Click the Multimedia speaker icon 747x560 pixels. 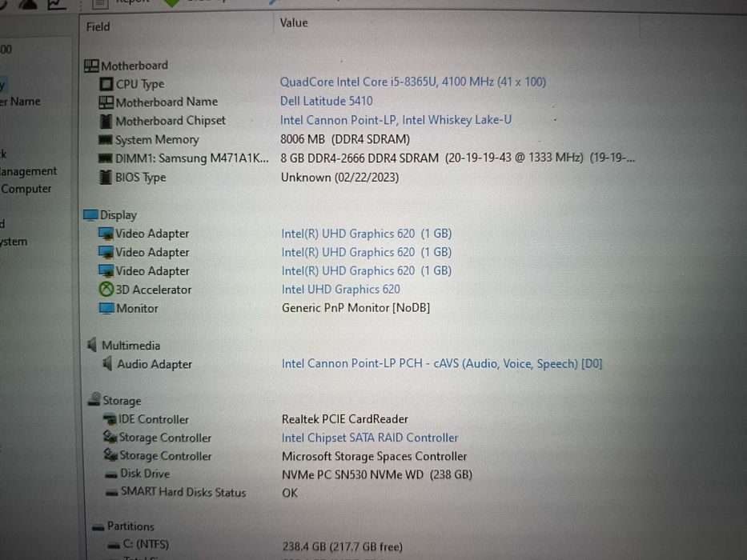[x=92, y=345]
